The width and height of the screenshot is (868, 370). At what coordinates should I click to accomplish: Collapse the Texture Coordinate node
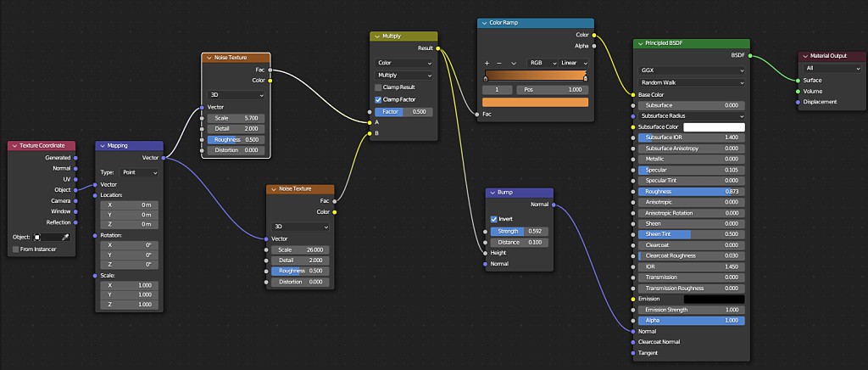[x=14, y=146]
